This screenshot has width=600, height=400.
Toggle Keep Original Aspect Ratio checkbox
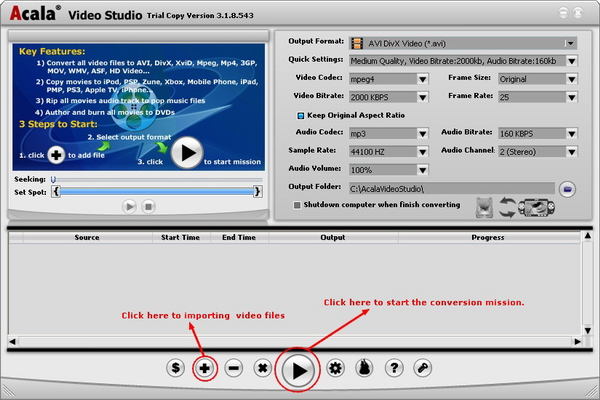coord(301,116)
